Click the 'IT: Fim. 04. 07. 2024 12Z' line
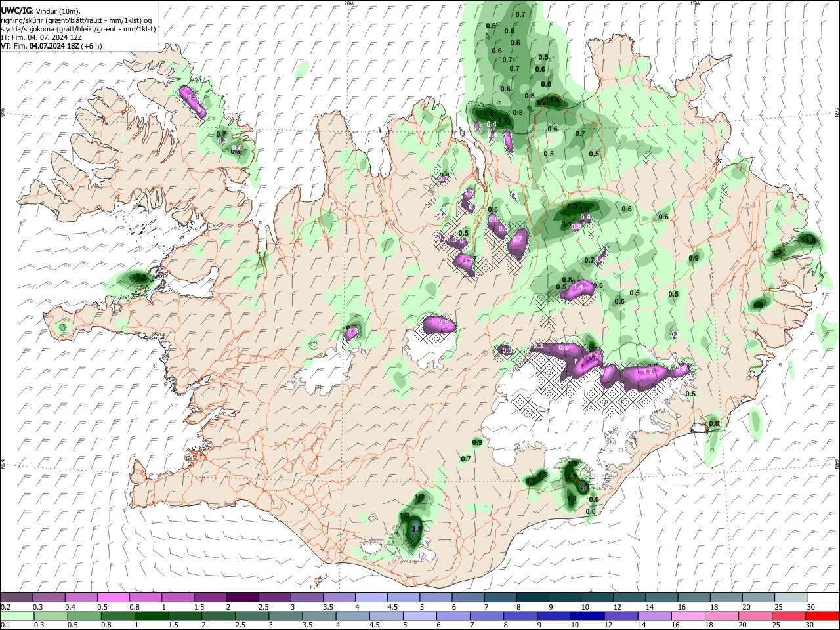 [x=41, y=37]
